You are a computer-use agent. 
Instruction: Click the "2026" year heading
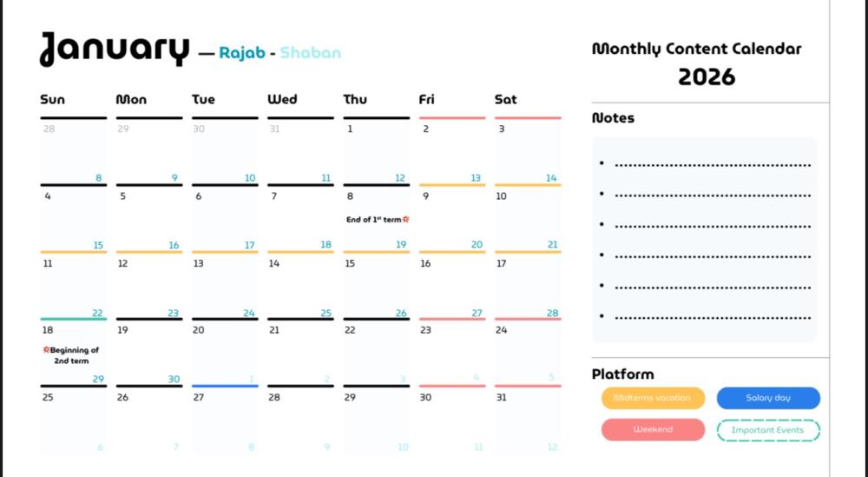point(707,77)
